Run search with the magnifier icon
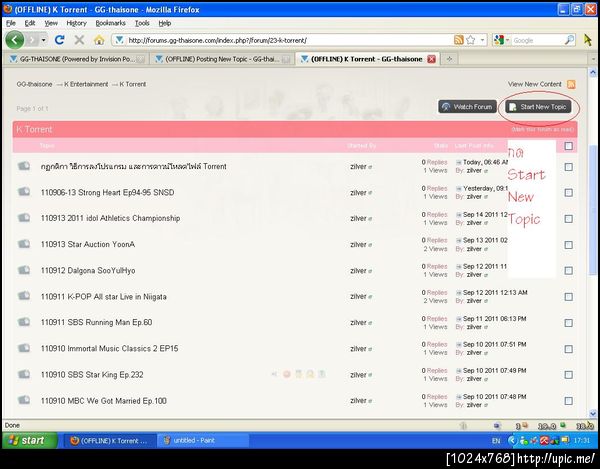The width and height of the screenshot is (600, 469). [569, 40]
